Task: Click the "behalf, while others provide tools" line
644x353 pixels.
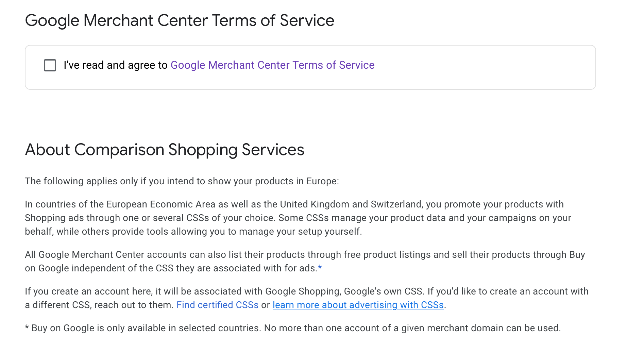Action: coord(193,232)
